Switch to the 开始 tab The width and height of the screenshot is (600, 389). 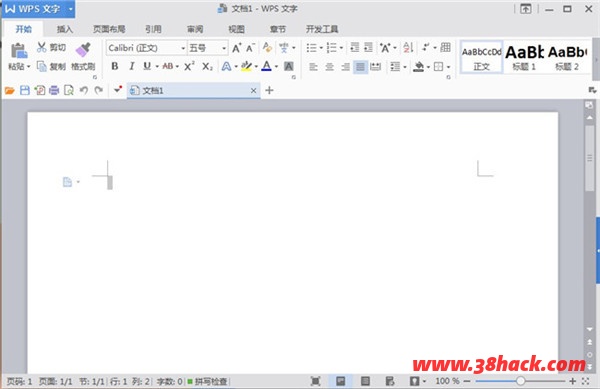[x=24, y=29]
